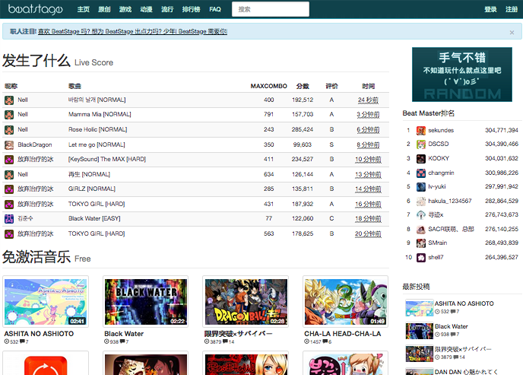Click KOOKY's avatar in Beat Master ranking

coord(421,159)
